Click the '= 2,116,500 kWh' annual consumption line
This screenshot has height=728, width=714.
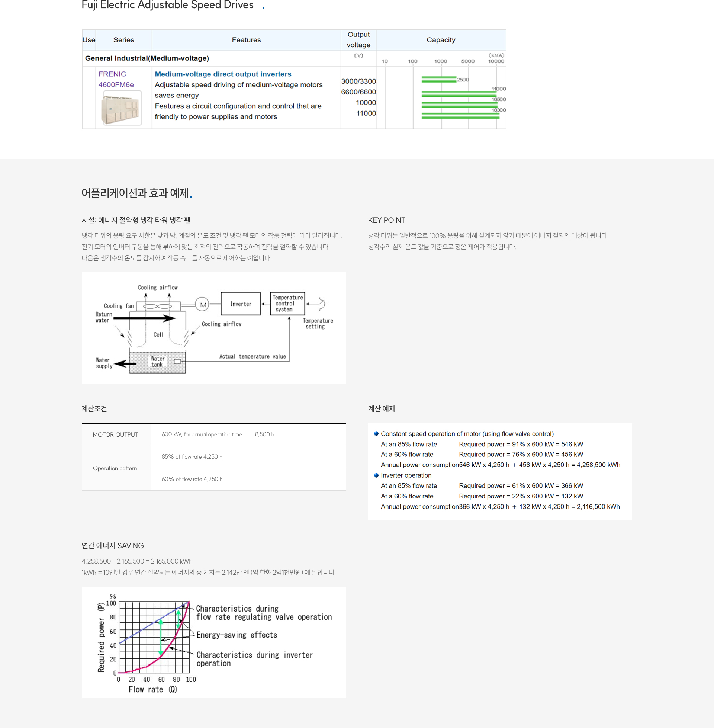(500, 506)
